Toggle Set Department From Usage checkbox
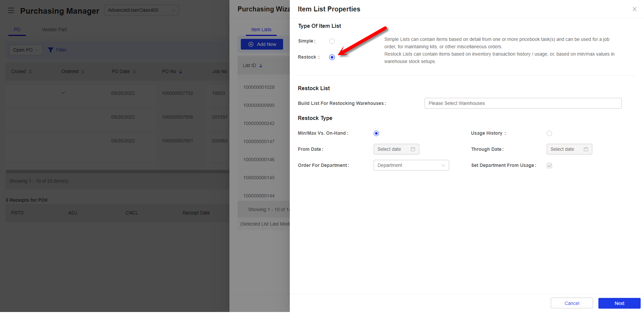 click(x=549, y=165)
